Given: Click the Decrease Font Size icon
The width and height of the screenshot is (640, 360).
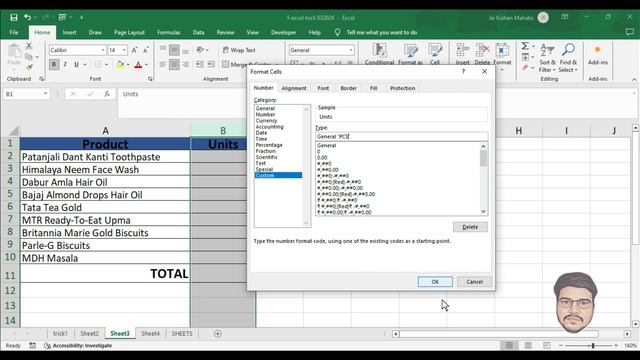Looking at the screenshot, I should (x=146, y=50).
